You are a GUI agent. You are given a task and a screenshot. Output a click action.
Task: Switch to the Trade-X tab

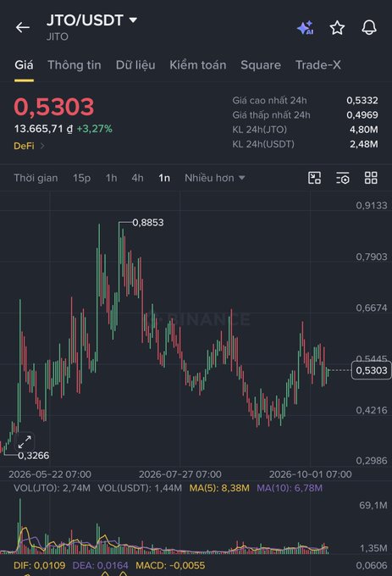click(317, 65)
